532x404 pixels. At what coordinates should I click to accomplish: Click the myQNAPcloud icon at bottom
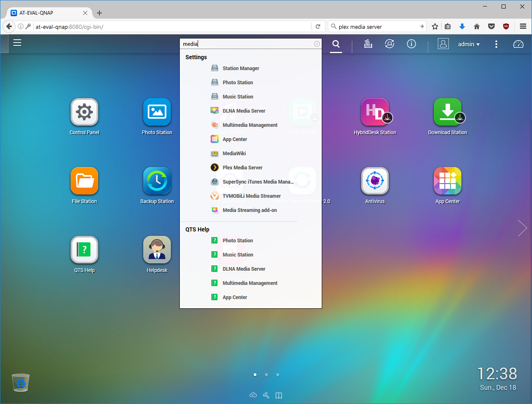[x=253, y=395]
